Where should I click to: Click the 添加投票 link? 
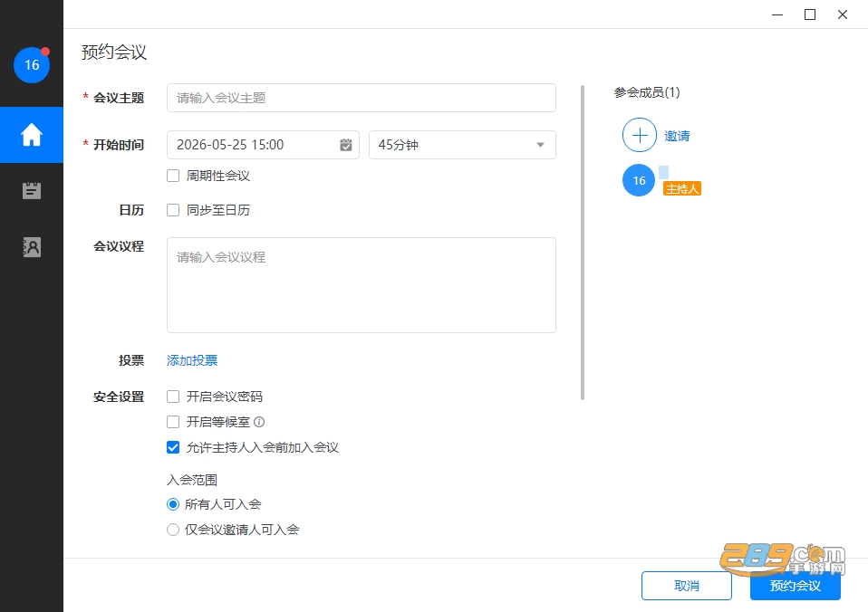pos(192,360)
